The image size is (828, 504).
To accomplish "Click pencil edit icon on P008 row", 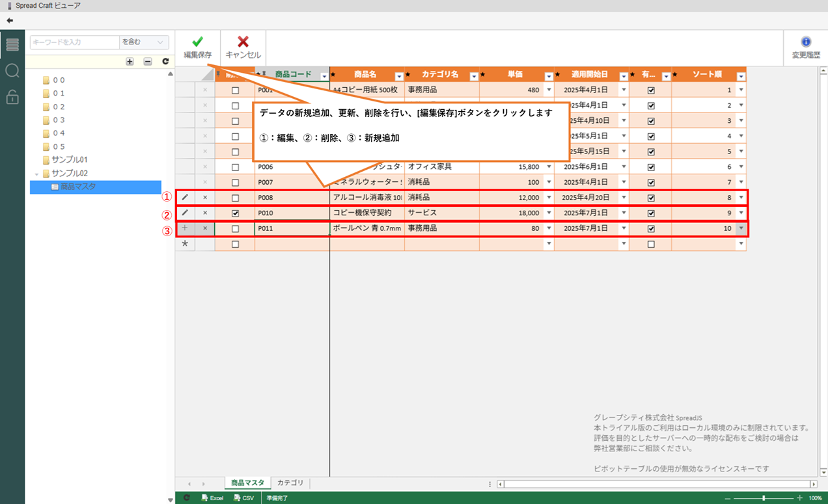I will point(185,197).
